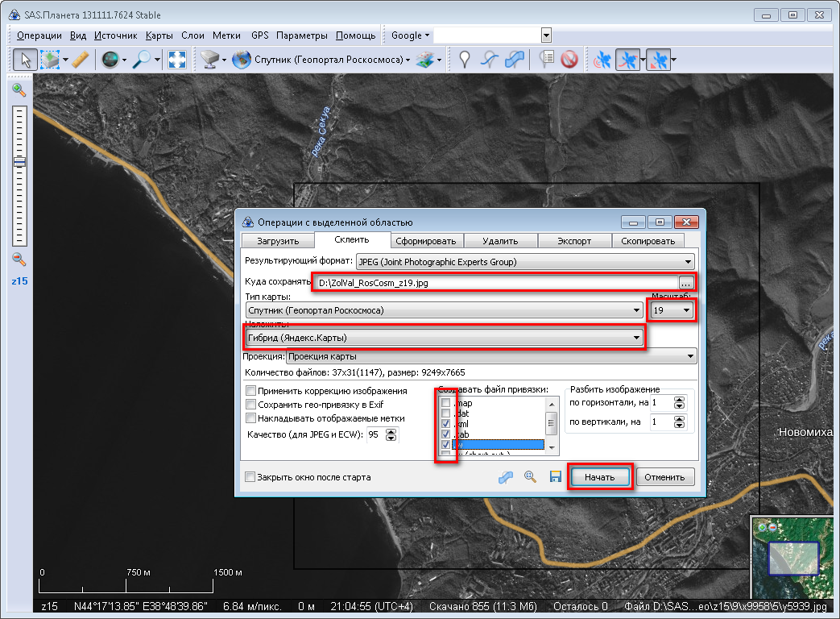The width and height of the screenshot is (840, 619).
Task: Open the 'Проекция карты' dropdown
Action: click(491, 356)
